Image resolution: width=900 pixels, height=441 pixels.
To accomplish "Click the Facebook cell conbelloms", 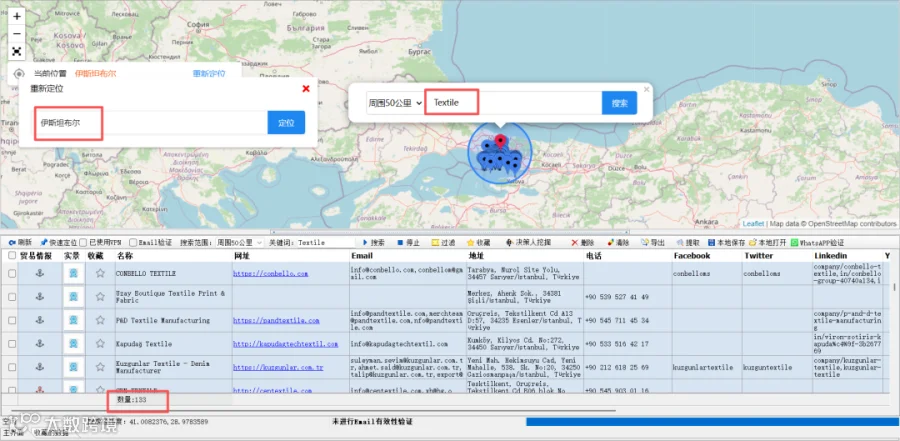I will pos(691,274).
